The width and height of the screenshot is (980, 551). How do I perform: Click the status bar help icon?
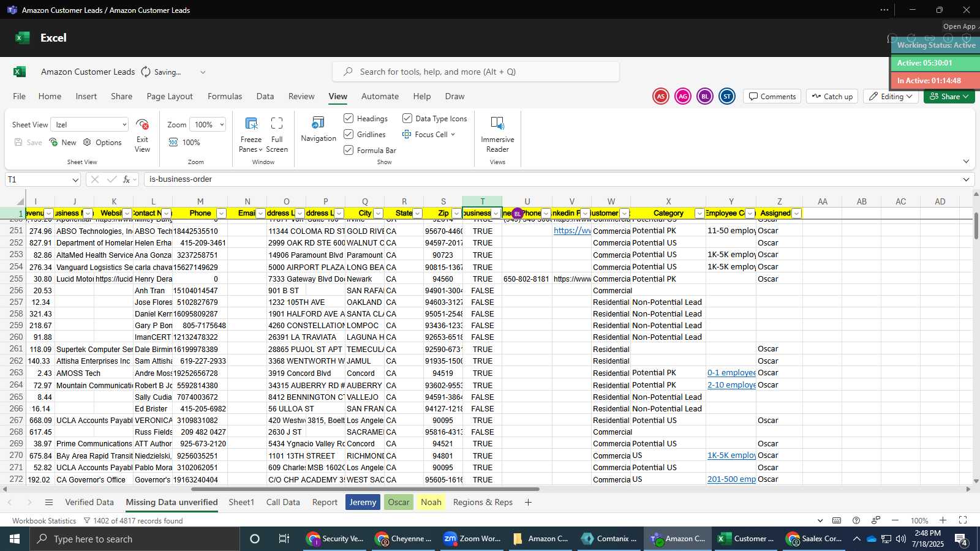point(856,520)
